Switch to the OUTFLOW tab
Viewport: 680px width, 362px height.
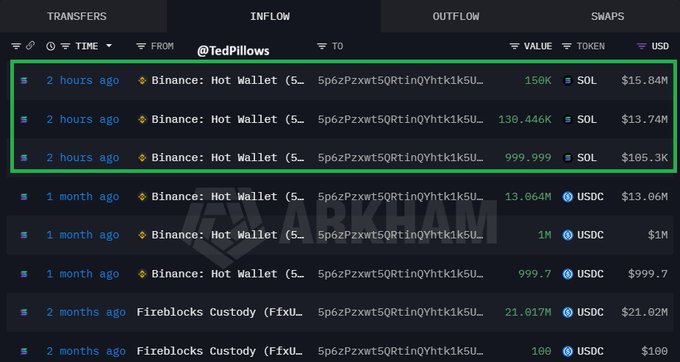click(456, 16)
